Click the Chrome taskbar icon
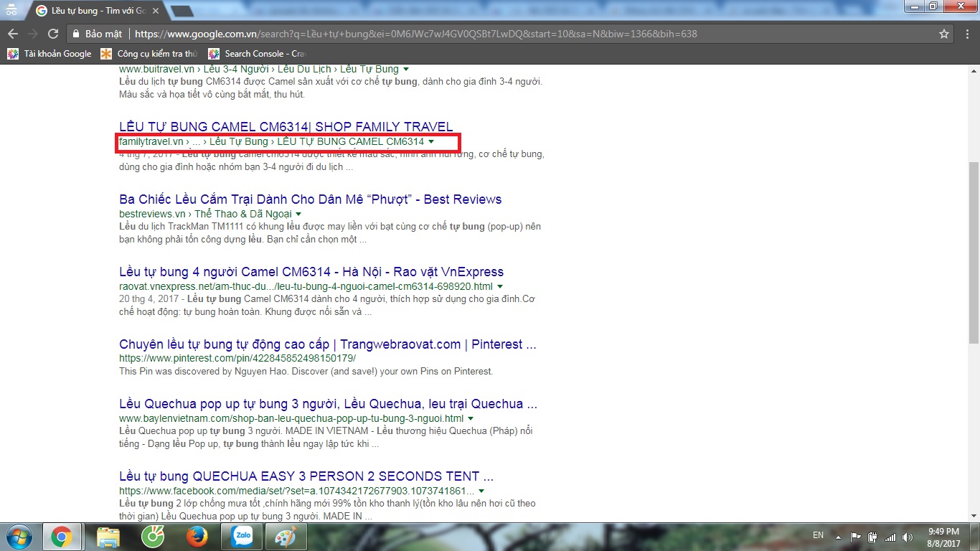Viewport: 980px width, 551px height. tap(61, 537)
